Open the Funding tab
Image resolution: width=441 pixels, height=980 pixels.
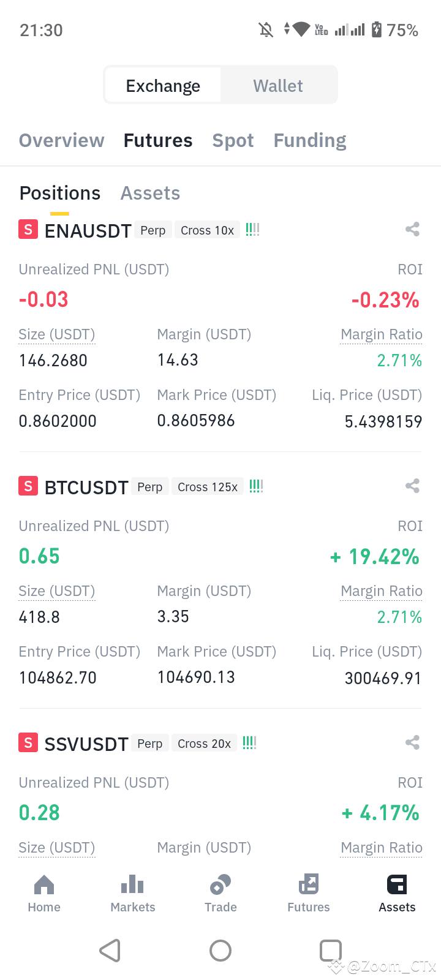310,141
